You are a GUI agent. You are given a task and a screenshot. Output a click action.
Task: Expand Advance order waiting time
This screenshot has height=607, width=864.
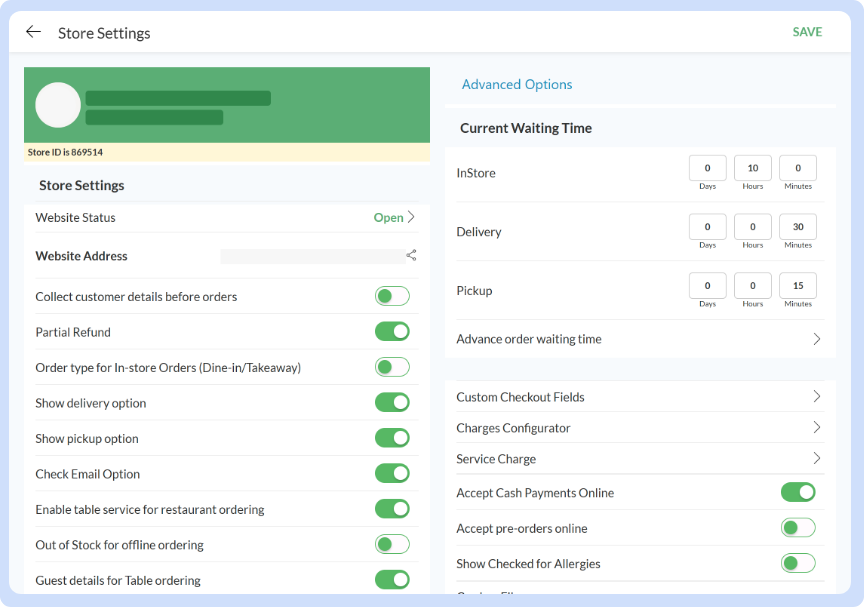816,339
